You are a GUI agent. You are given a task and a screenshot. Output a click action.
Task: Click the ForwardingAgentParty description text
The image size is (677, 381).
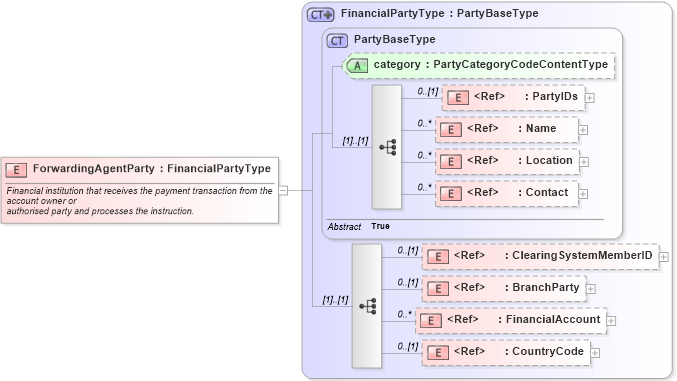point(139,201)
